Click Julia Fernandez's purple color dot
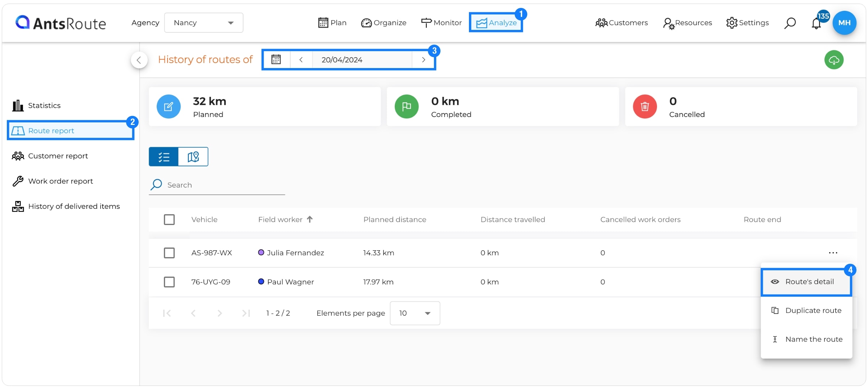868x391 pixels. pos(261,252)
